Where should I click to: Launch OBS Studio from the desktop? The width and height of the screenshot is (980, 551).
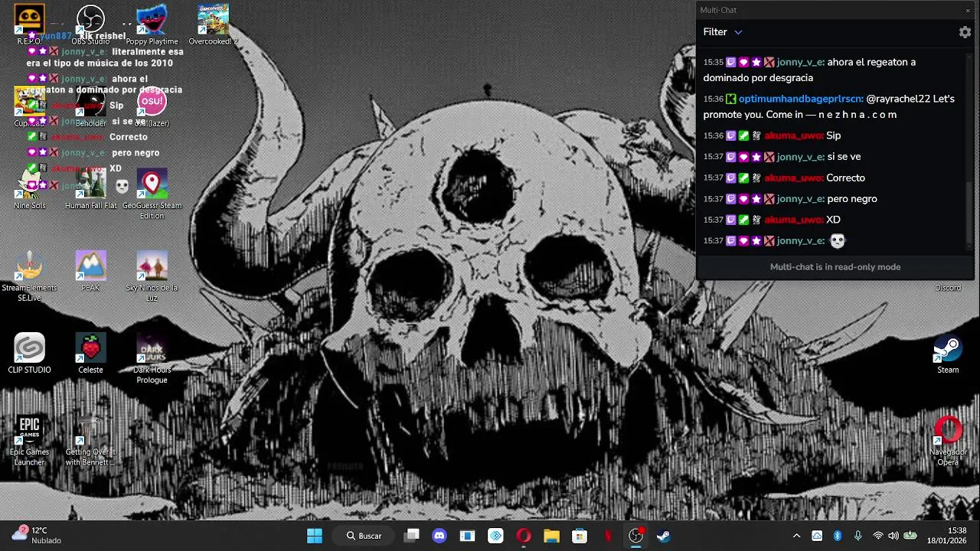pos(90,24)
